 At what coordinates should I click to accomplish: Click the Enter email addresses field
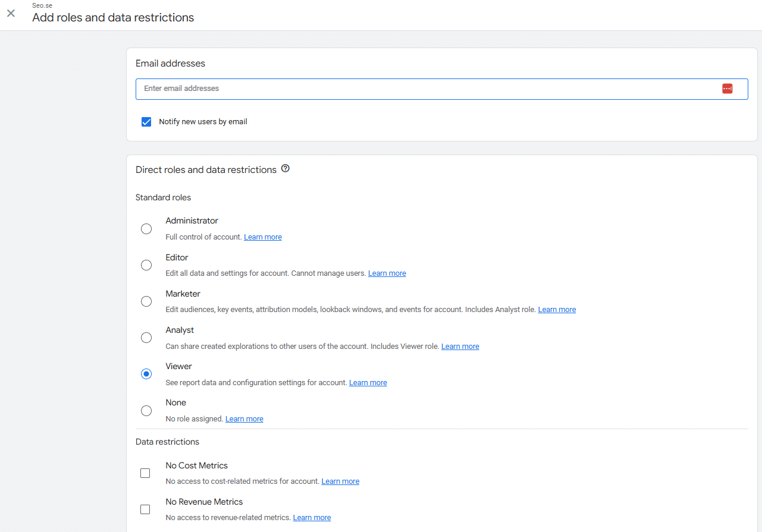[x=428, y=89]
